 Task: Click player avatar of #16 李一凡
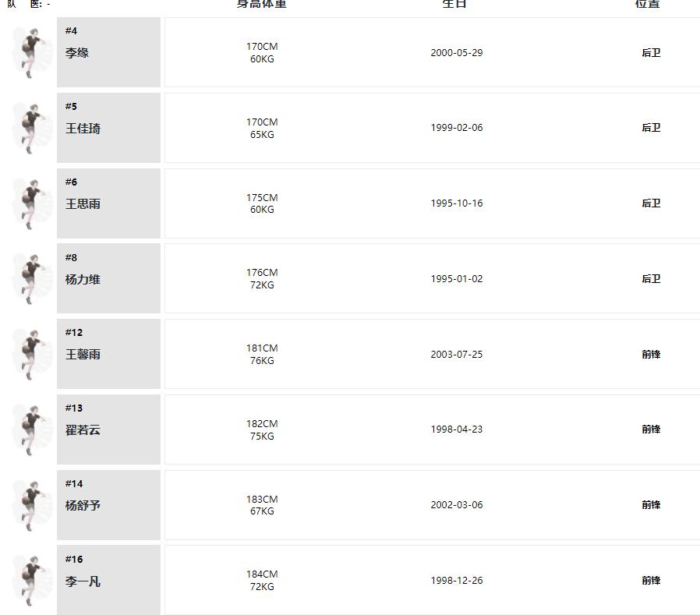click(x=31, y=581)
